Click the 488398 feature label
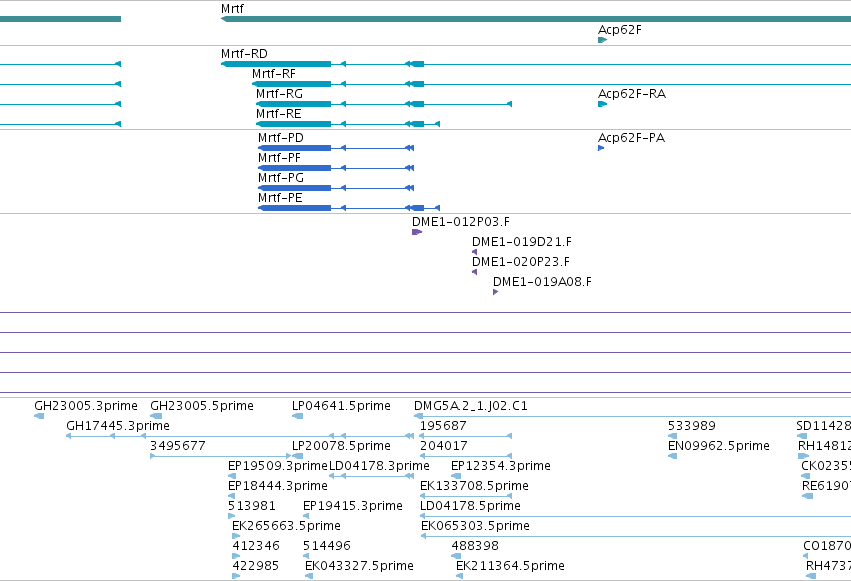Viewport: 851px width, 581px height. [475, 546]
